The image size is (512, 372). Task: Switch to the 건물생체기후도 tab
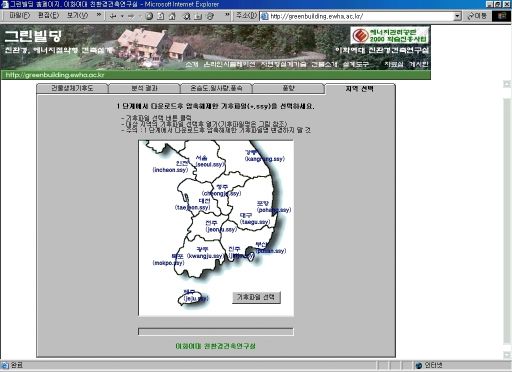[72, 88]
